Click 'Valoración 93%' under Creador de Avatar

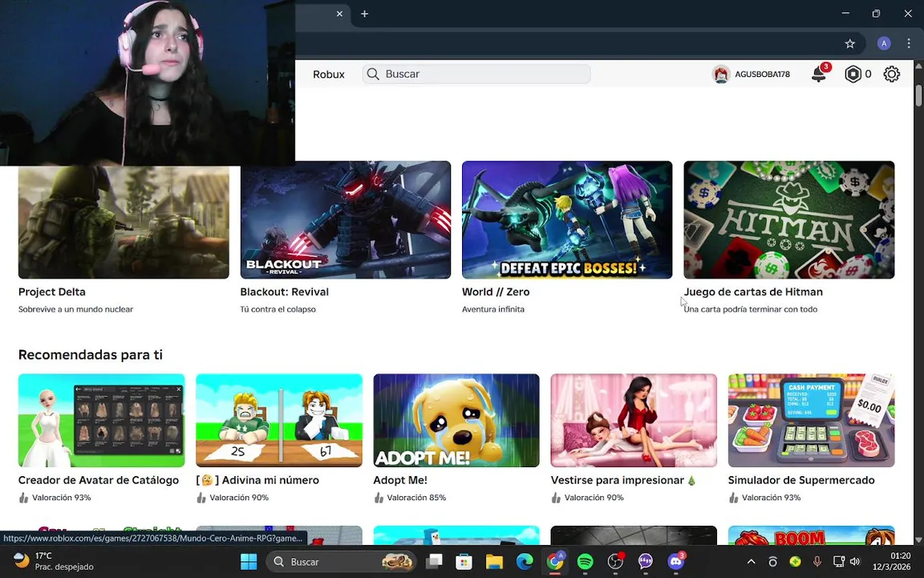(61, 498)
